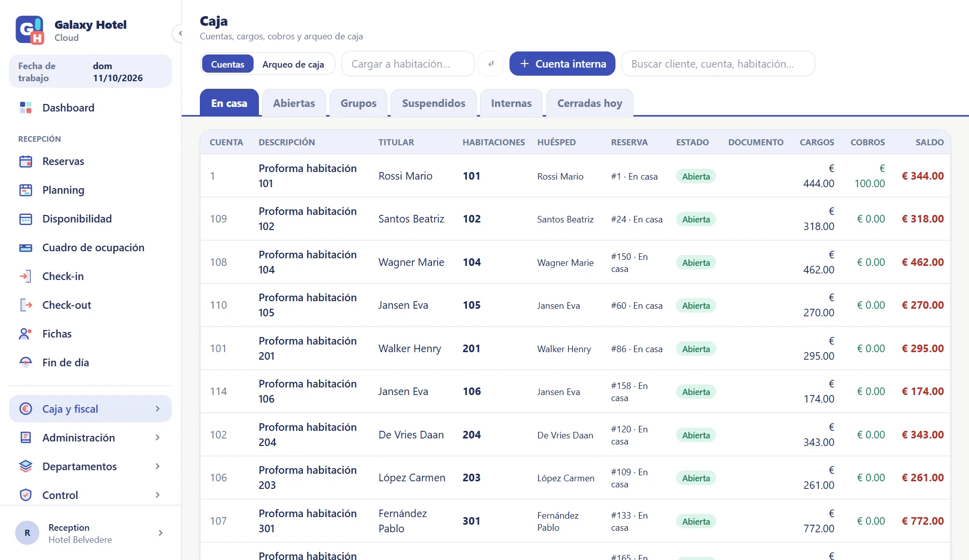Open the Cerradas hoy tab
969x560 pixels.
tap(589, 103)
